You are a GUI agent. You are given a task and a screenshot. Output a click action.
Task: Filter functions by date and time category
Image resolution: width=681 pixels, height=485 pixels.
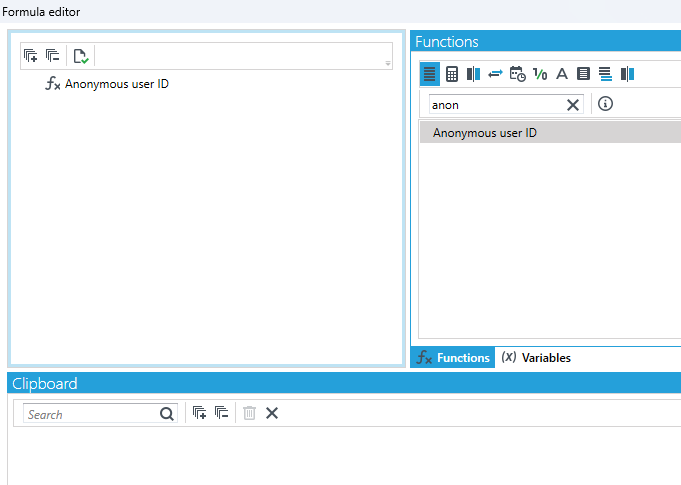[x=517, y=74]
